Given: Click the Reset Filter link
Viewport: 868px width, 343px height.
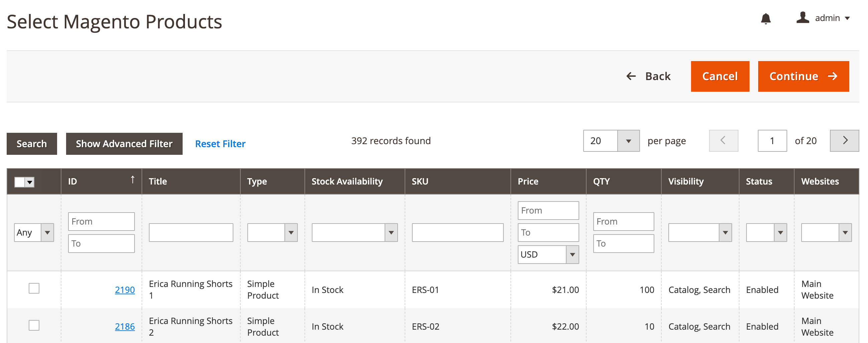Looking at the screenshot, I should click(220, 144).
